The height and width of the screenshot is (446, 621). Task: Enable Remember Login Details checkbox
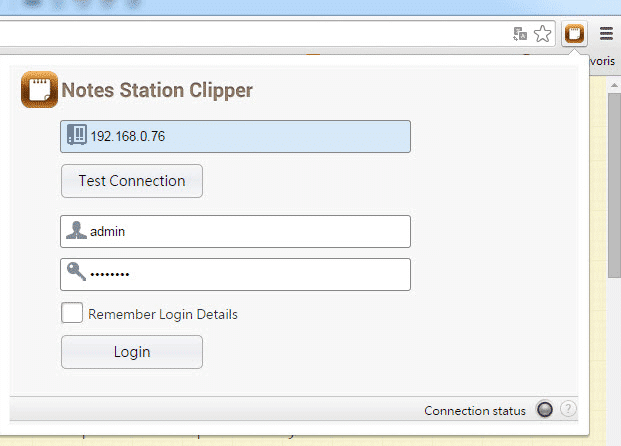pyautogui.click(x=72, y=313)
